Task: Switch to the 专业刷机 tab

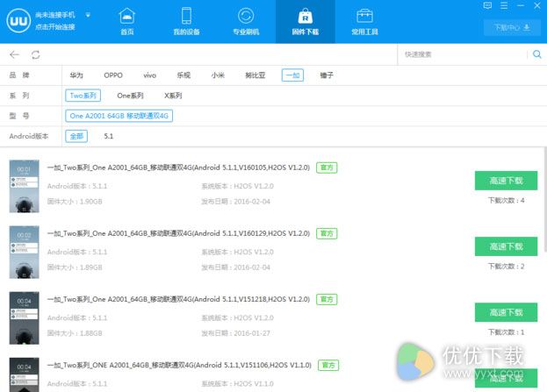Action: point(246,22)
